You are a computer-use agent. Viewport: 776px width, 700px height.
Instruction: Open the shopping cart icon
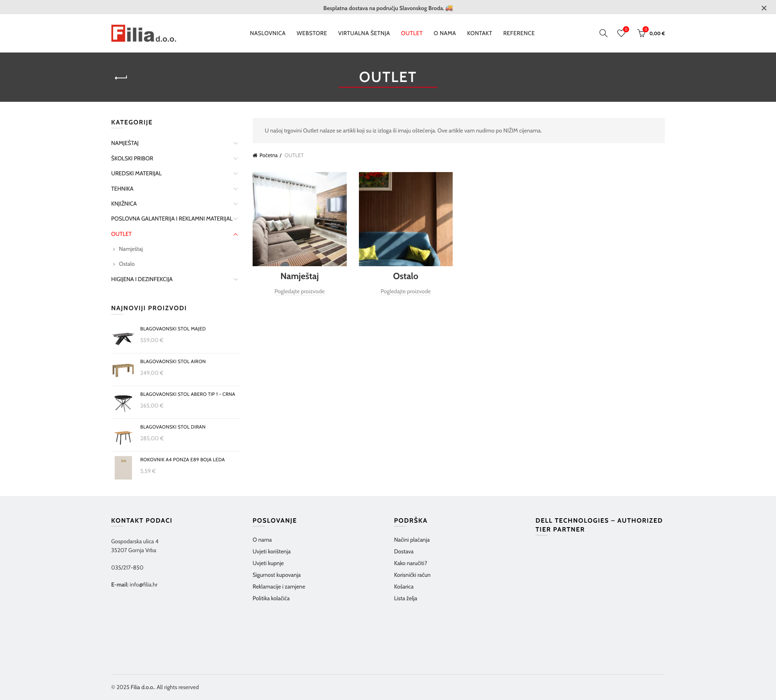pos(641,33)
